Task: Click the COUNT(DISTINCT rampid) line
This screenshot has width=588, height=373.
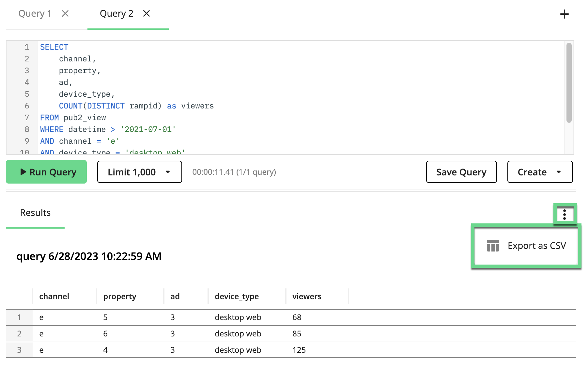Action: click(136, 106)
